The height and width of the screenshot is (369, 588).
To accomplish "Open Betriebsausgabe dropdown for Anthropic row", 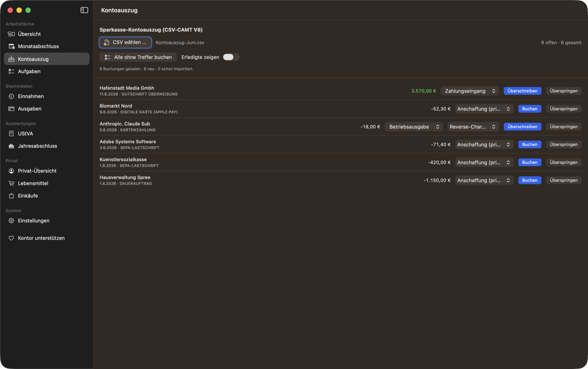I will pyautogui.click(x=414, y=127).
